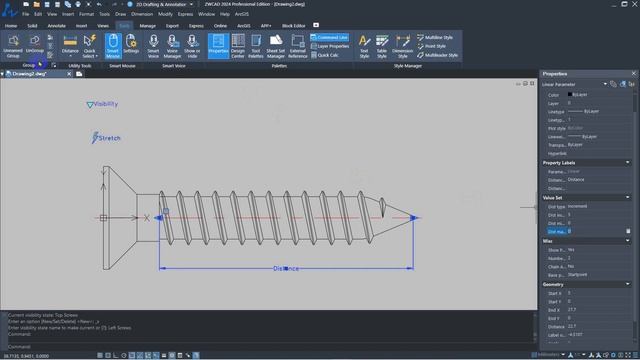Open Layer Properties
The height and width of the screenshot is (360, 640).
click(x=329, y=46)
